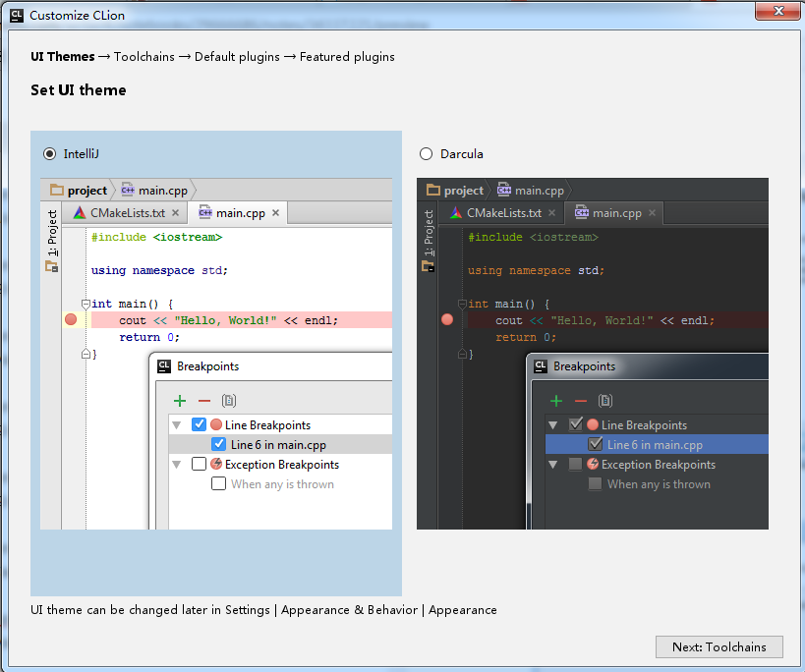This screenshot has width=805, height=672.
Task: Click the Project tool window icon in Darcula preview
Action: coord(429,266)
